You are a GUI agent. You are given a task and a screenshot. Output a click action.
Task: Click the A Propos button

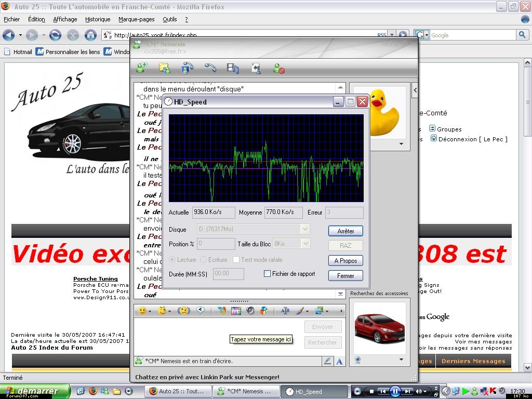345,261
